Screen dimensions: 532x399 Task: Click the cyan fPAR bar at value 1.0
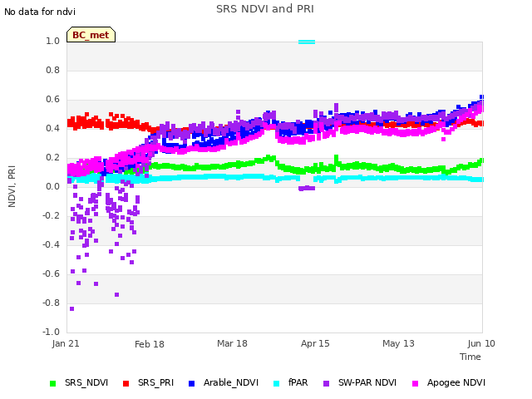point(307,42)
